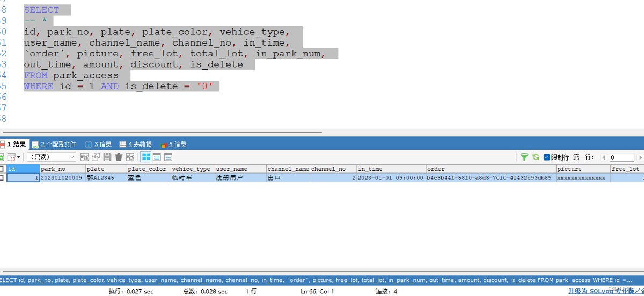Viewport: 644px width, 296px height.
Task: Click the vehice_type column header
Action: coord(193,169)
